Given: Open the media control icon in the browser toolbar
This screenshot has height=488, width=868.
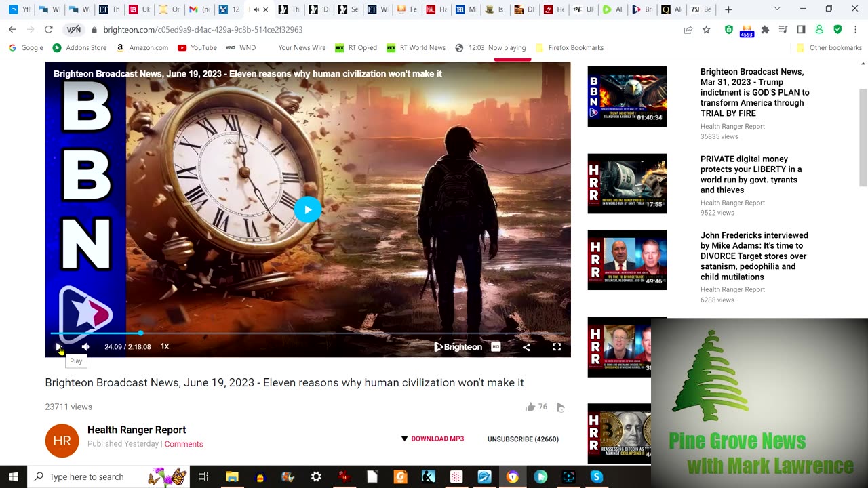Looking at the screenshot, I should click(x=783, y=29).
